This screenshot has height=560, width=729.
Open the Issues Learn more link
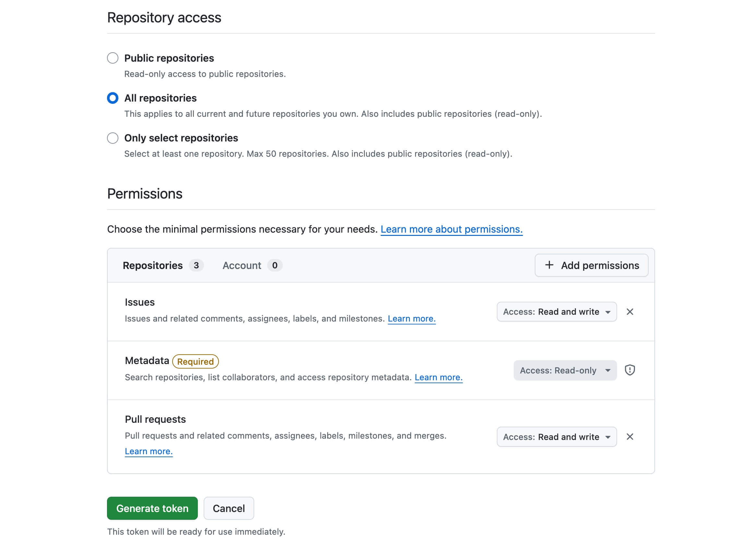point(412,319)
